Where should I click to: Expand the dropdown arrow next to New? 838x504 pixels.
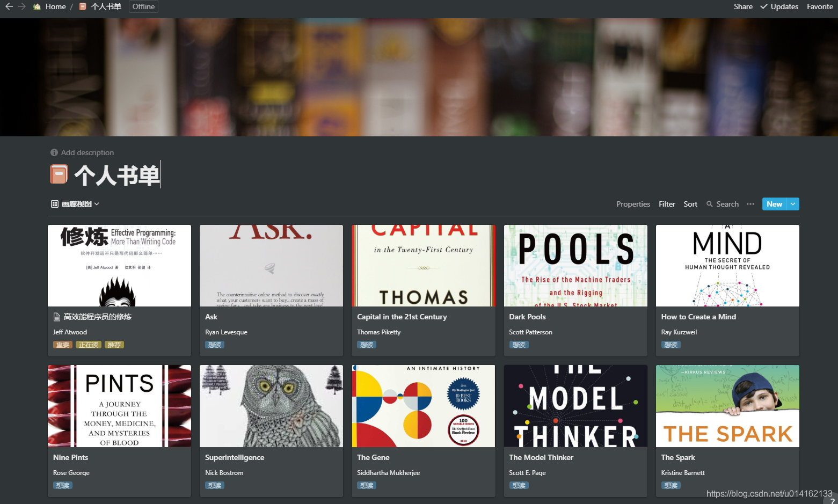[793, 204]
